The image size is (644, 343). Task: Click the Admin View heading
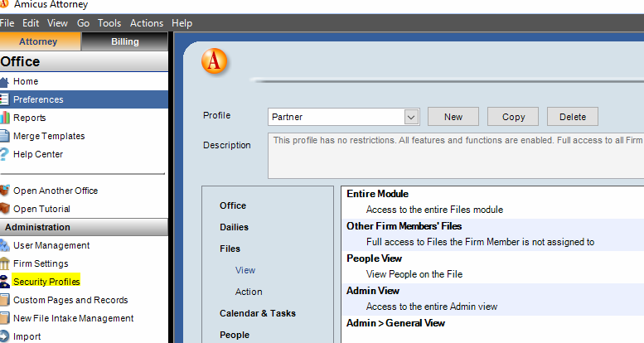pyautogui.click(x=373, y=291)
